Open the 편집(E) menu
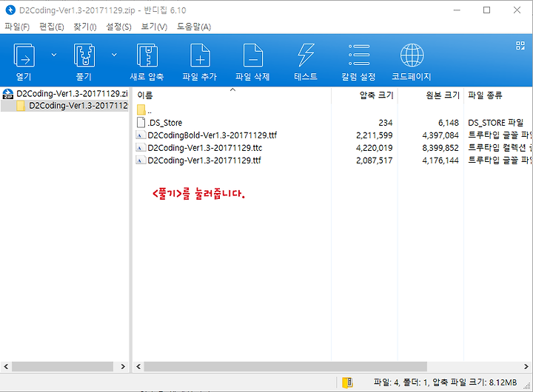 click(x=52, y=27)
